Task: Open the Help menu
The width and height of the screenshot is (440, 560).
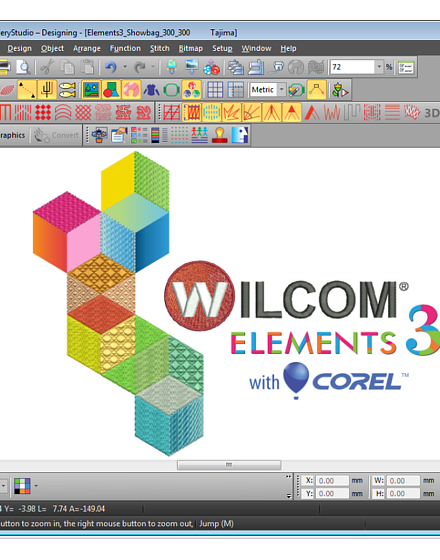Action: click(288, 48)
